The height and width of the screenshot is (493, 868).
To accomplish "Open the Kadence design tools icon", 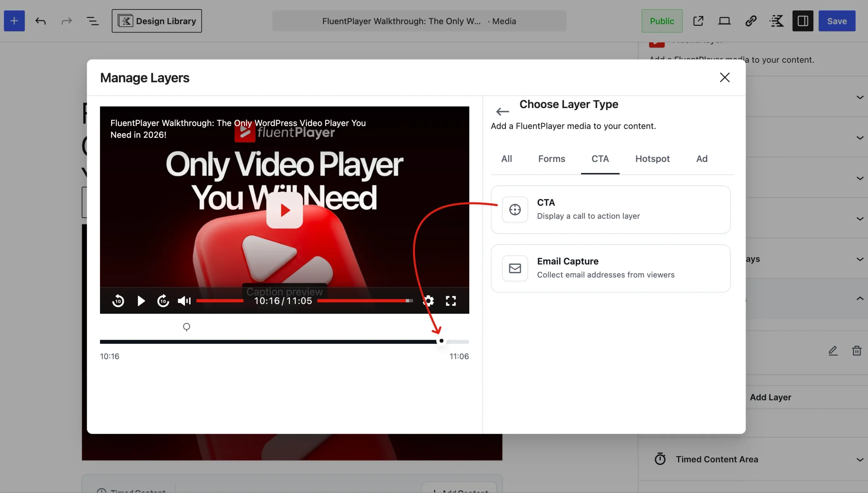I will coord(777,21).
